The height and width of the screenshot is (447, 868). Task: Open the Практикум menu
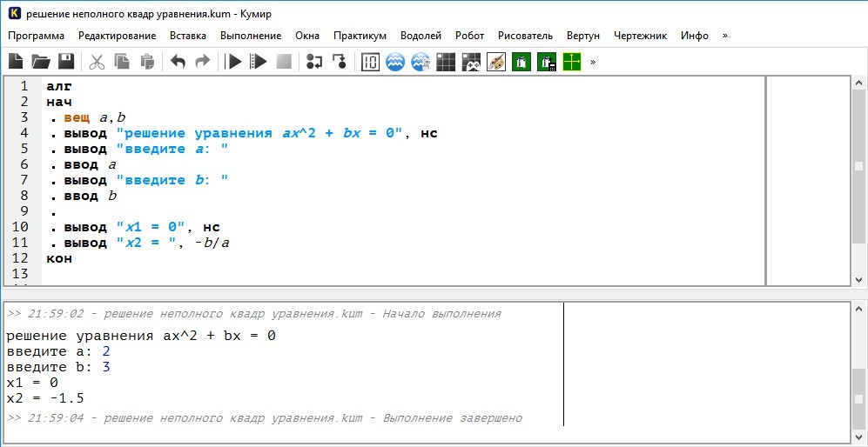(360, 36)
